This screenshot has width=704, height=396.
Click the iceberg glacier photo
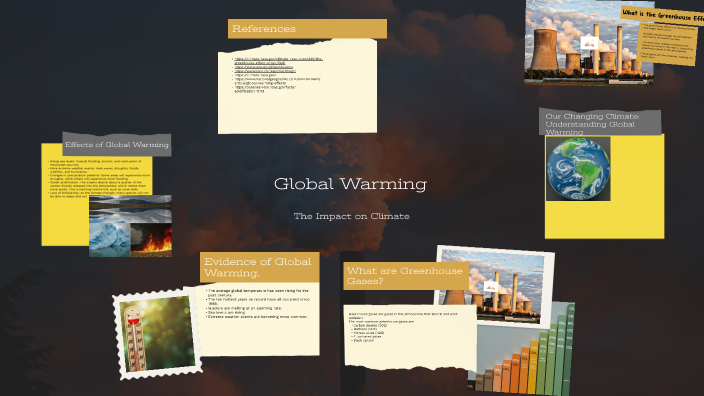point(110,239)
